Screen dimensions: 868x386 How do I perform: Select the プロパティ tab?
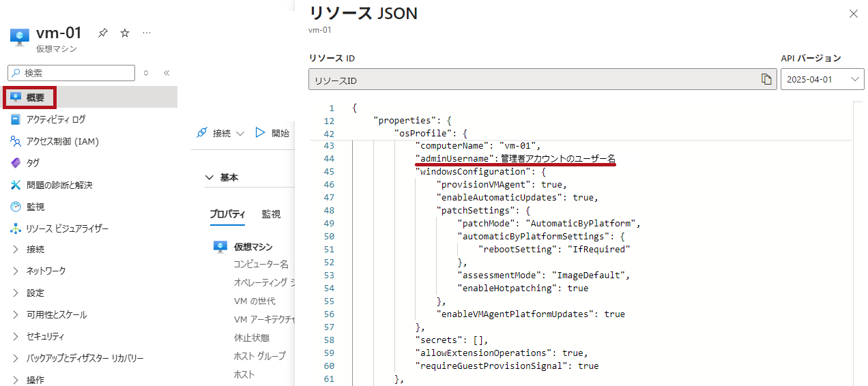coord(227,214)
